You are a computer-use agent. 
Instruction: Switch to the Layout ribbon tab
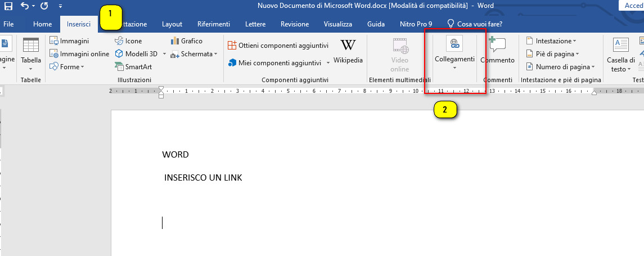[x=172, y=24]
